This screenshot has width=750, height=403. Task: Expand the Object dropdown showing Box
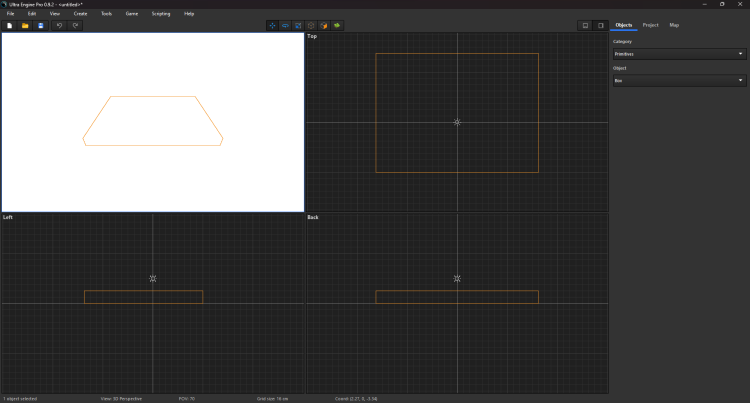click(679, 80)
